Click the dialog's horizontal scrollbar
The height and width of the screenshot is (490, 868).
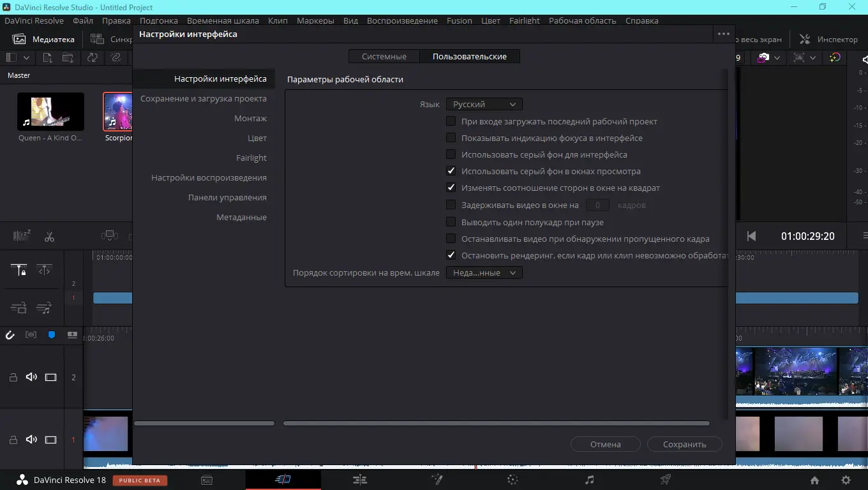tap(497, 422)
